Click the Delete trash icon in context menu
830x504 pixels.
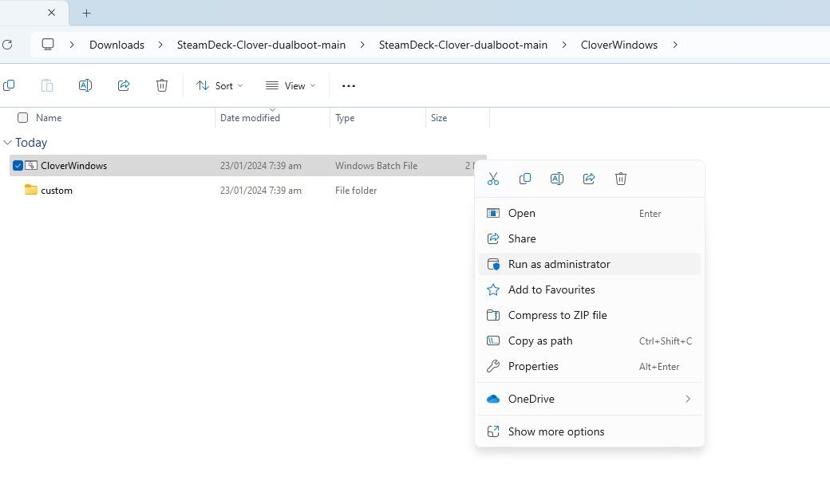[621, 179]
